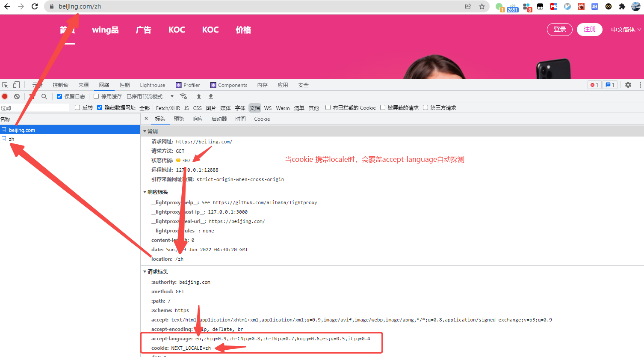Focus the 过滤 filter input

point(35,108)
